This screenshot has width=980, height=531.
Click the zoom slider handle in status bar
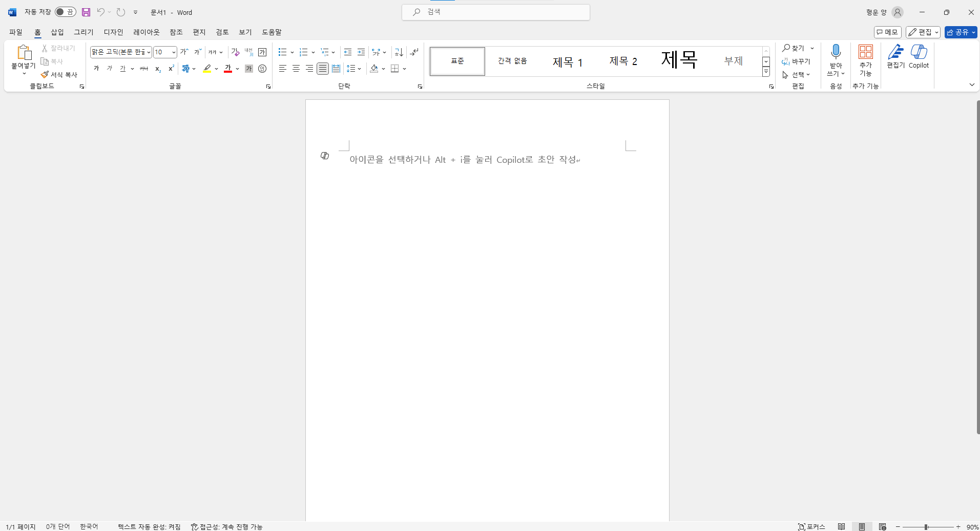pyautogui.click(x=926, y=527)
